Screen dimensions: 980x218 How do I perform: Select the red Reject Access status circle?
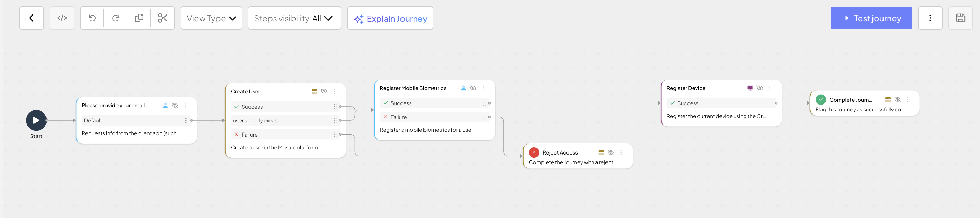[x=534, y=152]
